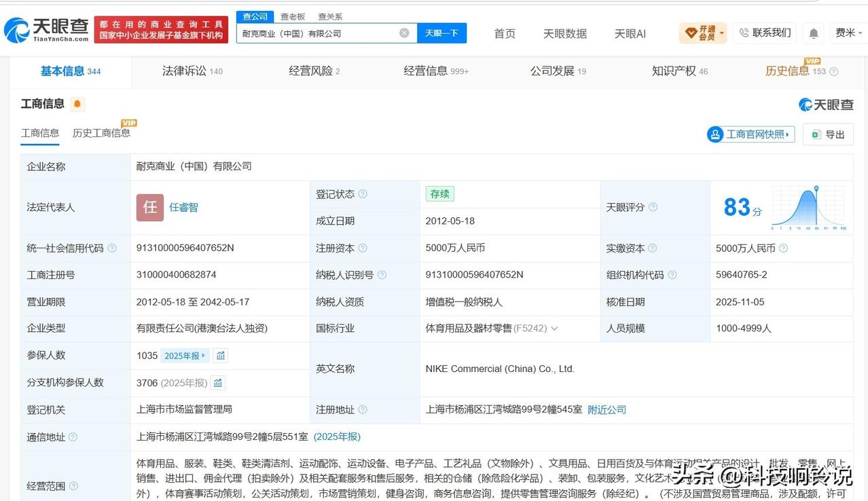868x501 pixels.
Task: Clear the search box with the X icon
Action: (404, 33)
